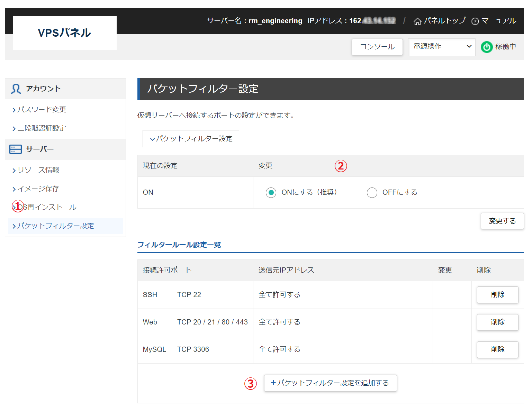Select the OFFにする radio button
Image resolution: width=532 pixels, height=412 pixels.
pos(372,192)
